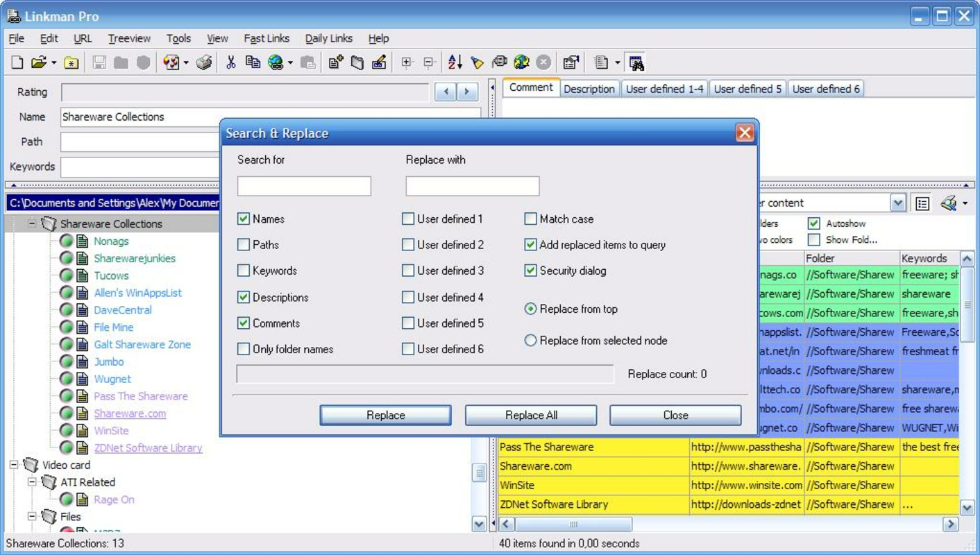The height and width of the screenshot is (555, 980).
Task: Enable the Match case checkbox
Action: (x=530, y=219)
